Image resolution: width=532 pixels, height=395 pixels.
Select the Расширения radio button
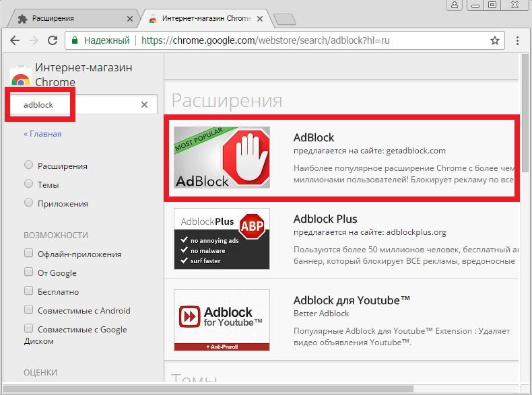pos(28,165)
